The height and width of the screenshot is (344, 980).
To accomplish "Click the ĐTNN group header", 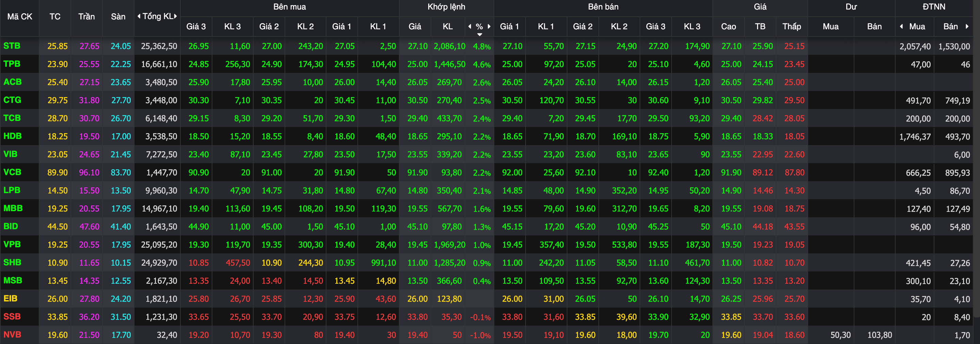I will click(x=934, y=7).
